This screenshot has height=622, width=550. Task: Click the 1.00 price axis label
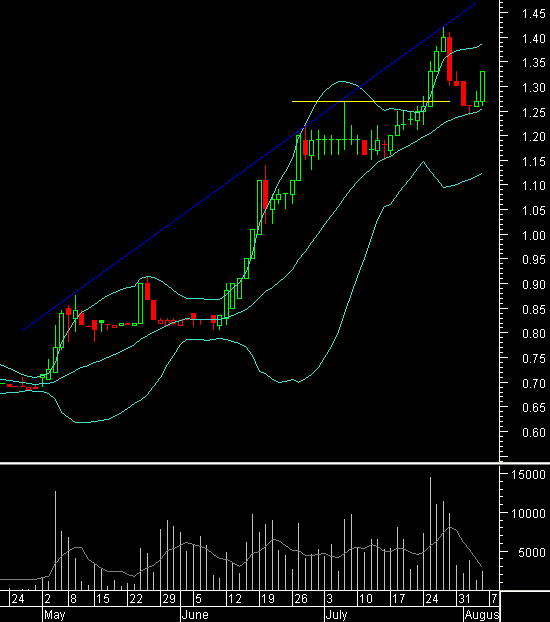(534, 236)
